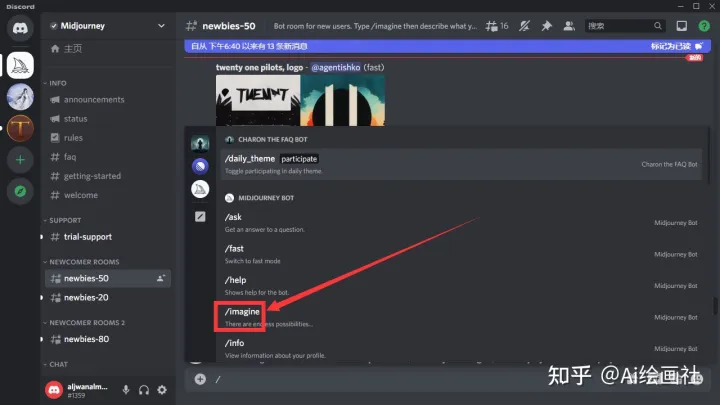Mute notifications with the bell icon
This screenshot has height=405, width=720.
tap(523, 25)
